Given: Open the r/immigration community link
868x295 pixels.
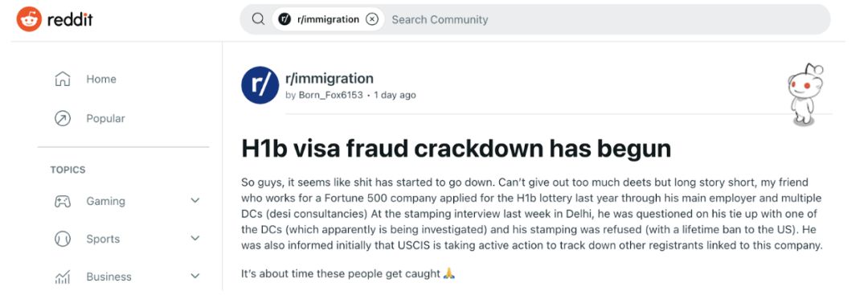Looking at the screenshot, I should point(330,78).
